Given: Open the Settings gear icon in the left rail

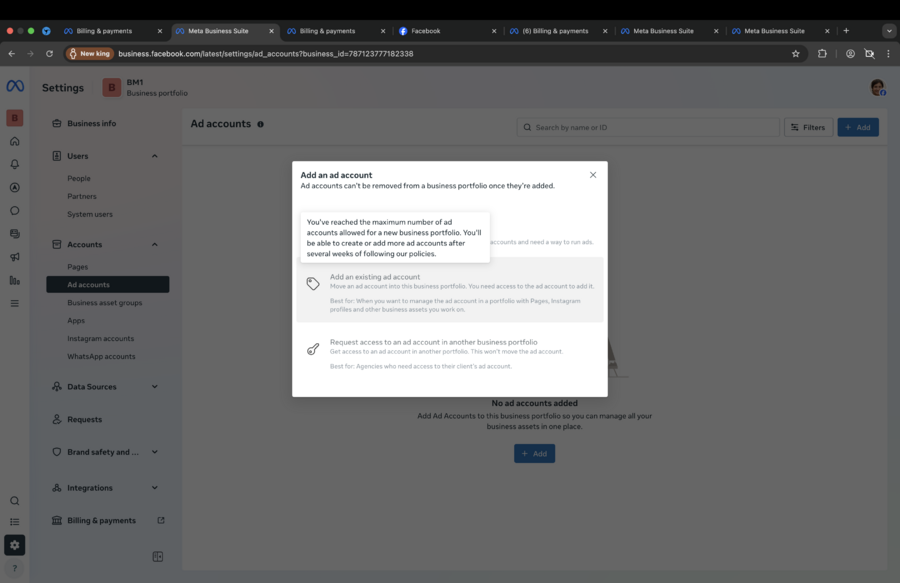Looking at the screenshot, I should click(x=15, y=545).
